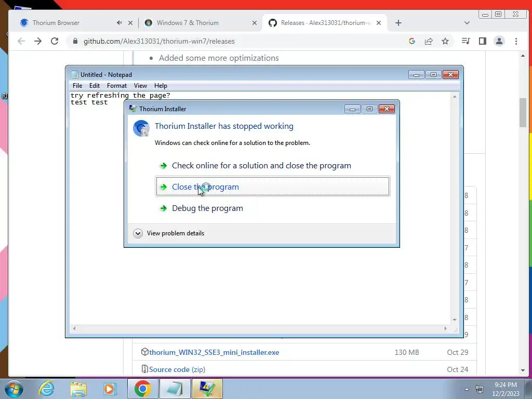Go forward in browser history

[x=38, y=41]
